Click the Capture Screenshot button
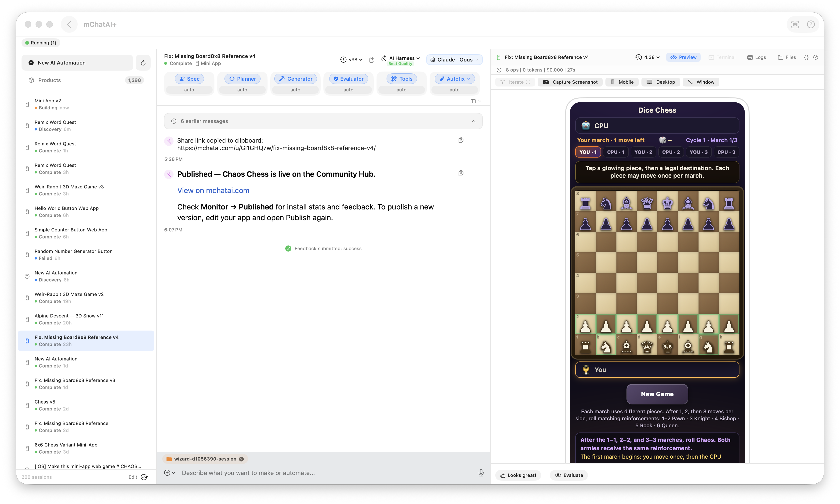The width and height of the screenshot is (840, 504). click(x=570, y=82)
